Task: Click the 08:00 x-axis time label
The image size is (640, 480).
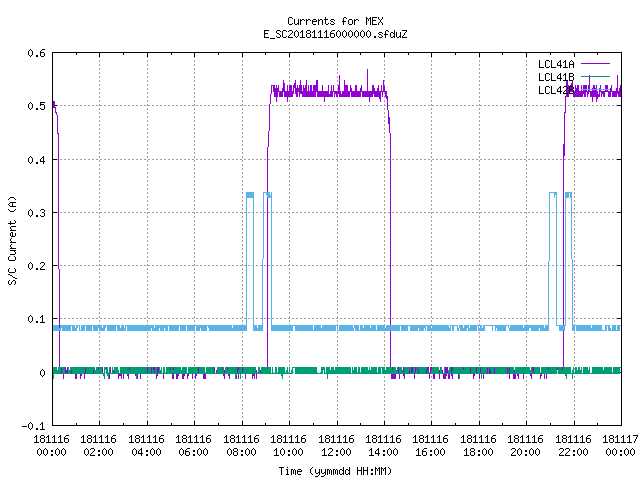Action: (x=241, y=452)
